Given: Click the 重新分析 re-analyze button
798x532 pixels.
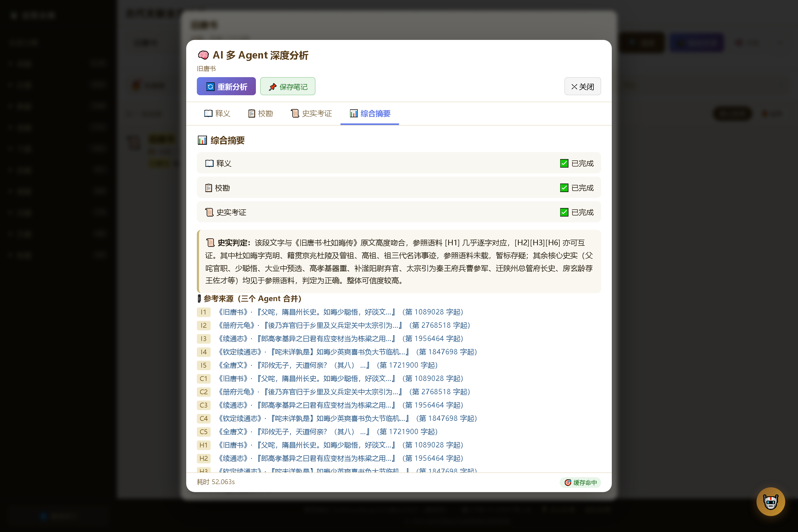Looking at the screenshot, I should [x=226, y=86].
